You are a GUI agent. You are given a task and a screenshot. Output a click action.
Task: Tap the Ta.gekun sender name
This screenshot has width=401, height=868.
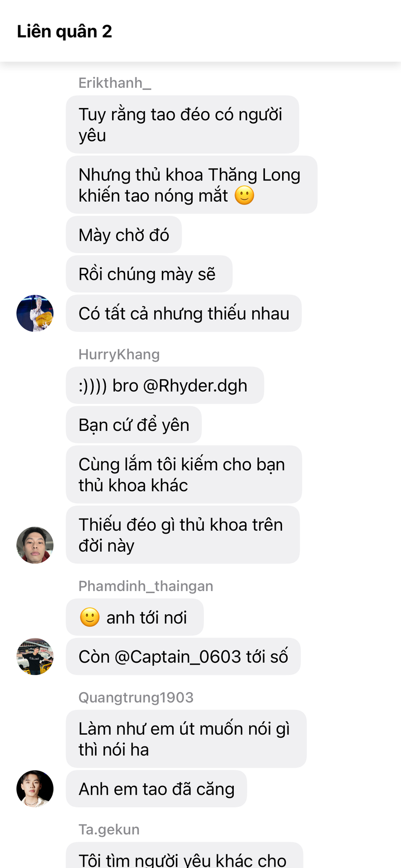click(109, 830)
